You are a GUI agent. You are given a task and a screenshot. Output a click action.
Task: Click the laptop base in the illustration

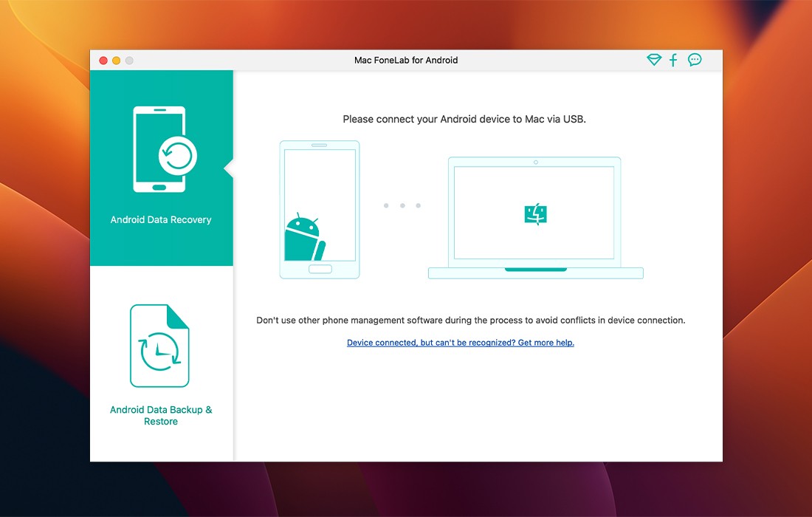535,273
